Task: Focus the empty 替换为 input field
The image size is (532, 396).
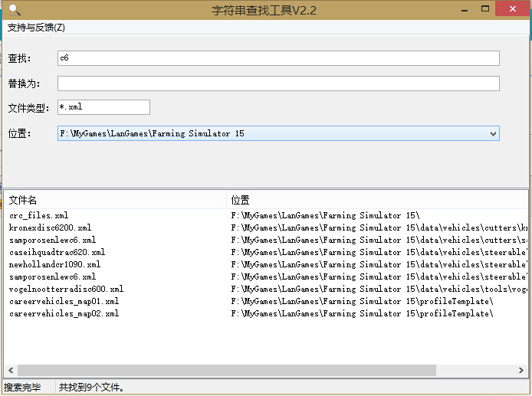Action: pyautogui.click(x=278, y=83)
